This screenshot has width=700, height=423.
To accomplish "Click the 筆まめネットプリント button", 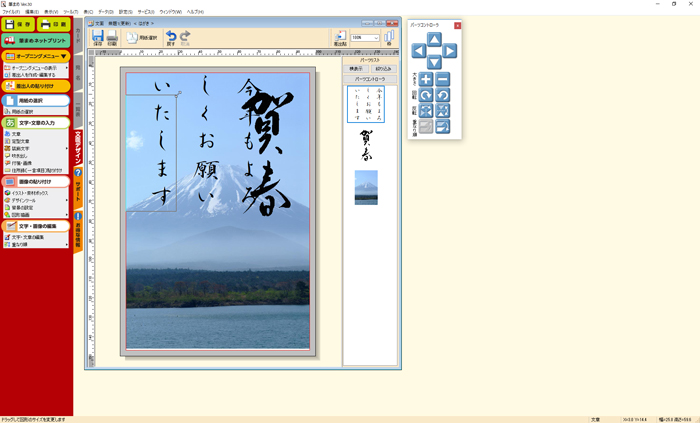I will 36,40.
